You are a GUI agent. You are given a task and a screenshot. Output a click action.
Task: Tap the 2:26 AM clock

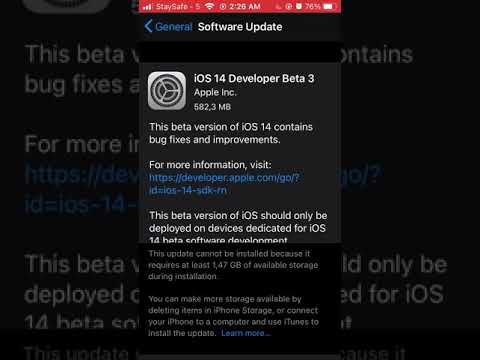(245, 6)
